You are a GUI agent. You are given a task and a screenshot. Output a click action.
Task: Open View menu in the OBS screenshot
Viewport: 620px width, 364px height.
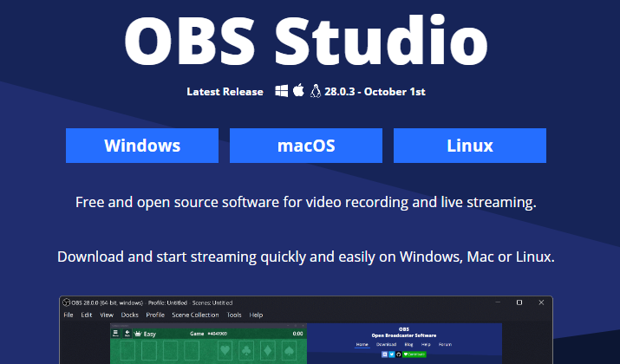pos(107,315)
